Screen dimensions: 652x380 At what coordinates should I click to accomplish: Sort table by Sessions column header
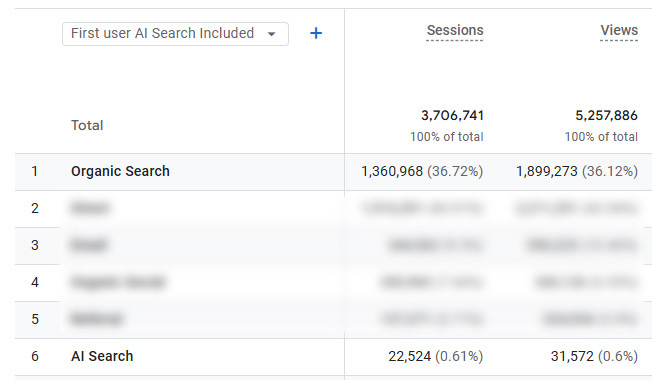[455, 30]
